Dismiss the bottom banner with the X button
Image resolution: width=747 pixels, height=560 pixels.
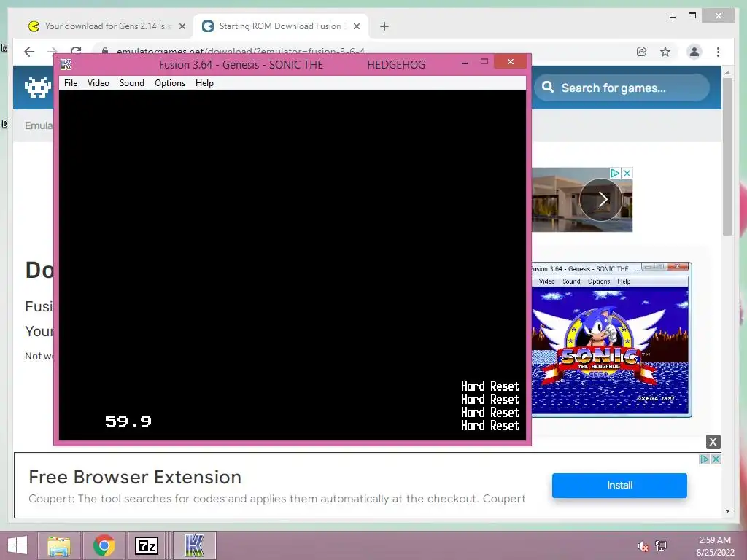tap(713, 442)
